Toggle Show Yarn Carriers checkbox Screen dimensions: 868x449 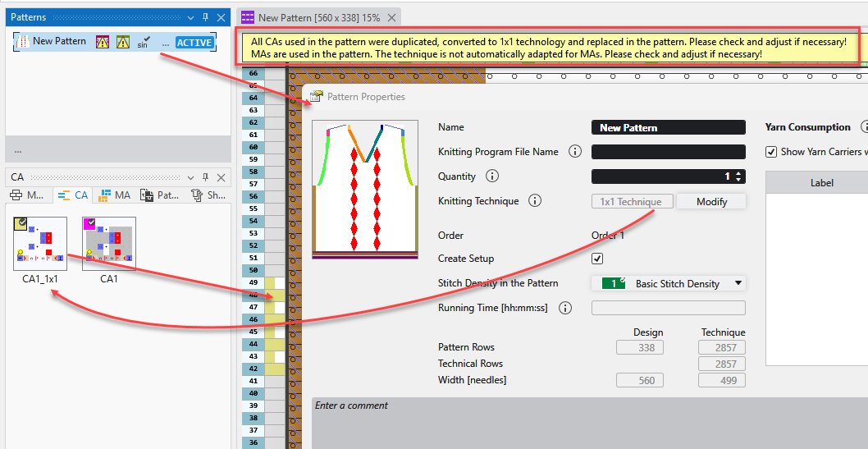[x=770, y=152]
